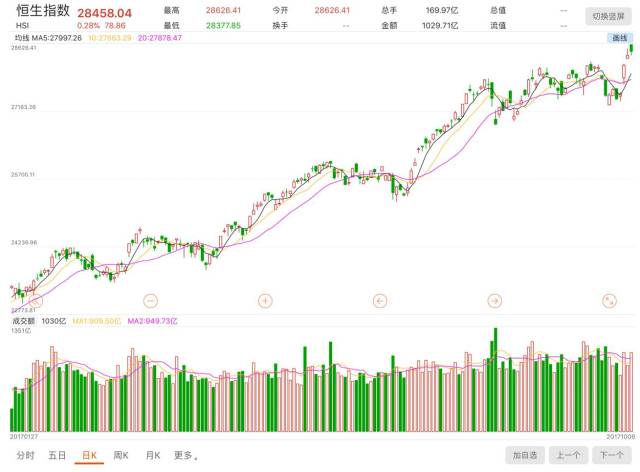
Task: Click the zoom out minus icon
Action: coord(150,300)
